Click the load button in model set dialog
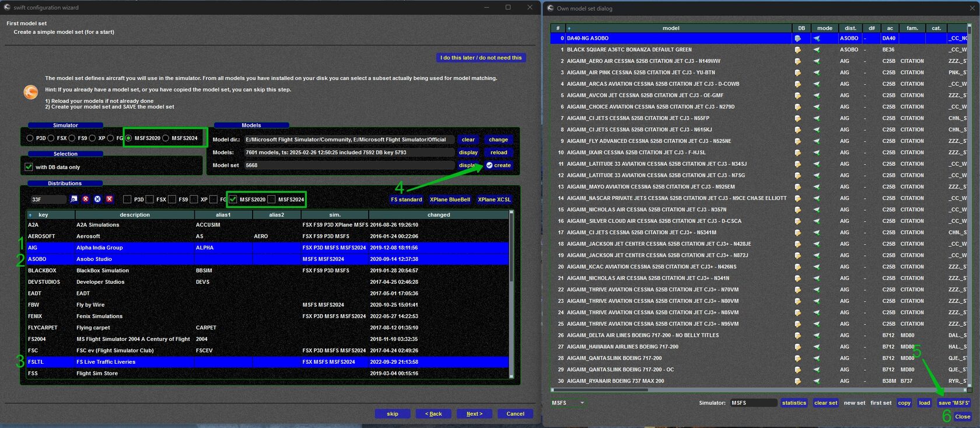 click(925, 403)
